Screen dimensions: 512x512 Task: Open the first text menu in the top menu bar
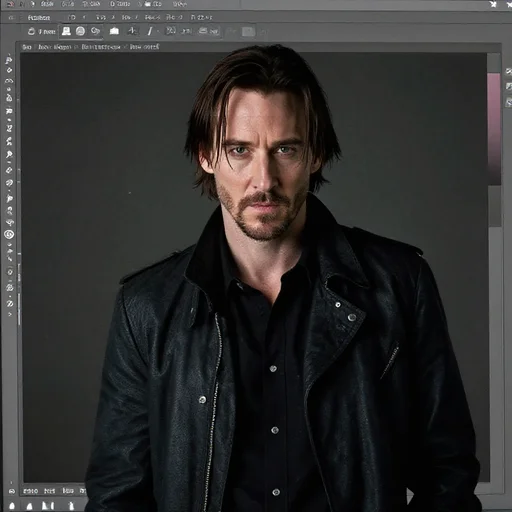tap(47, 4)
